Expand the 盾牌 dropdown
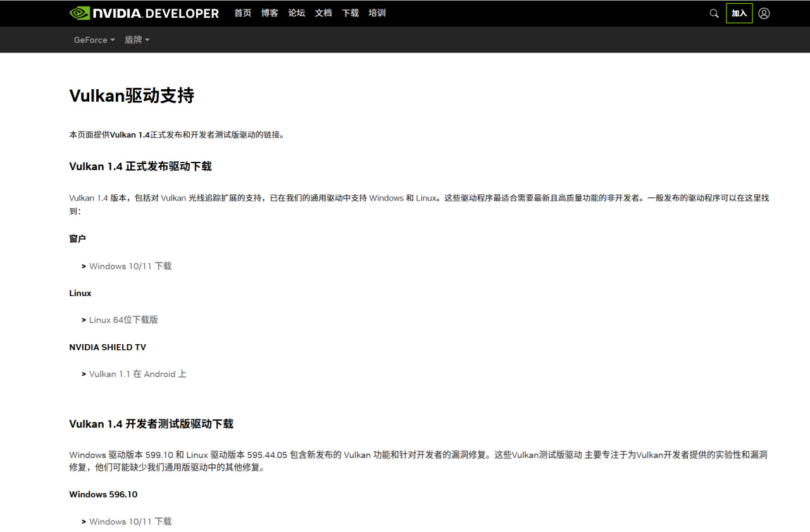The width and height of the screenshot is (810, 532). point(137,40)
